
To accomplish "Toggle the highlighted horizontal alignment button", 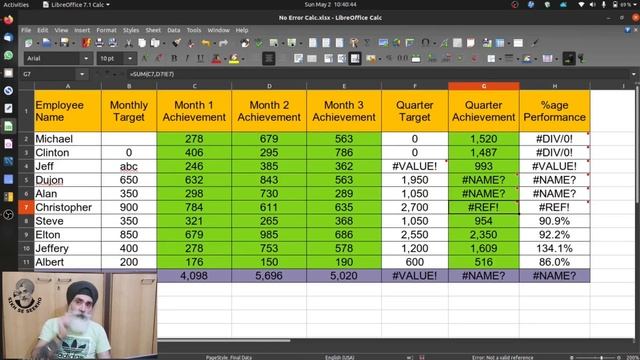I will click(269, 59).
